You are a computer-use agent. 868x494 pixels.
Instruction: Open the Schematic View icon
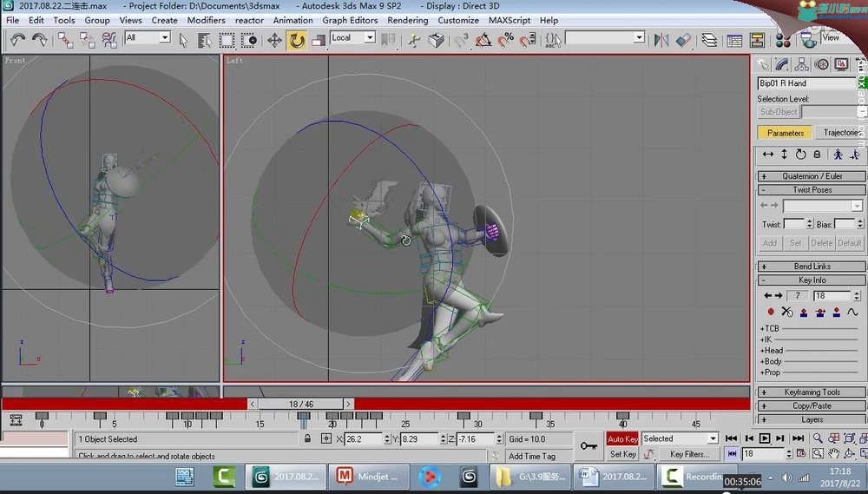click(x=757, y=40)
